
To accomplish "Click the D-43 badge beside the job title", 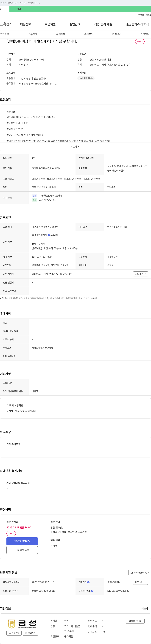I will [x=140, y=41].
